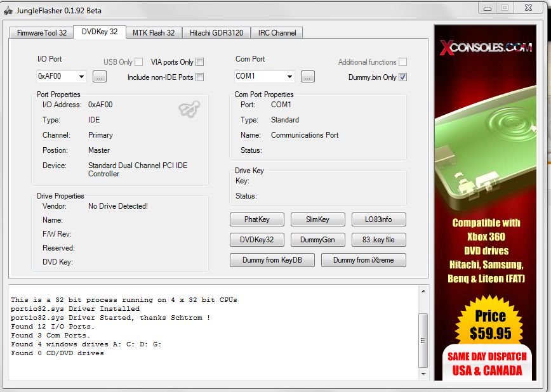The image size is (551, 392).
Task: Click the browse button next to Com Port
Action: coord(307,77)
